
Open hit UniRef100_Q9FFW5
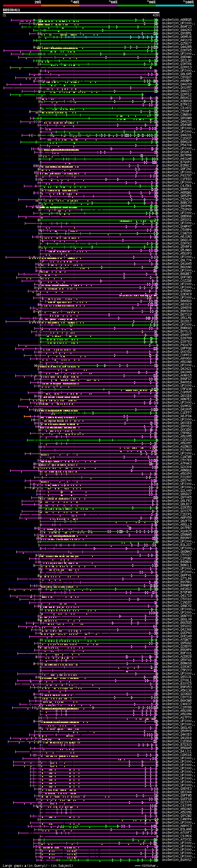pyautogui.click(x=177, y=795)
